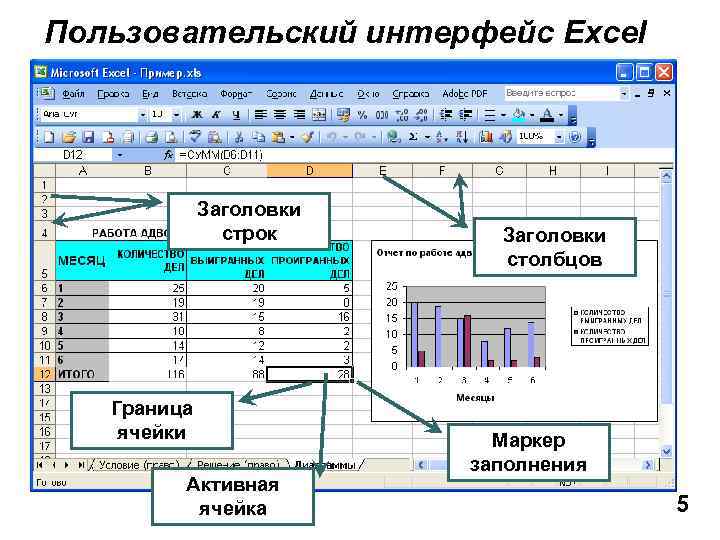Screen dimensions: 720x540
Task: Save the workbook with the floppy disk icon
Action: click(x=88, y=137)
